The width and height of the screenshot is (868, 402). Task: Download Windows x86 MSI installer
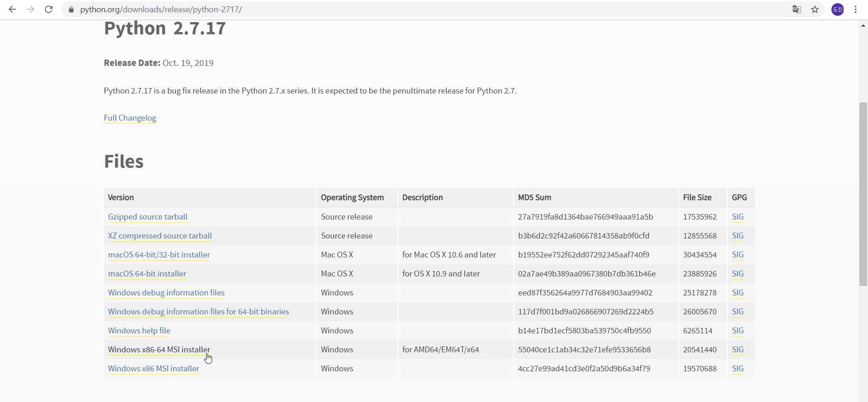coord(154,369)
